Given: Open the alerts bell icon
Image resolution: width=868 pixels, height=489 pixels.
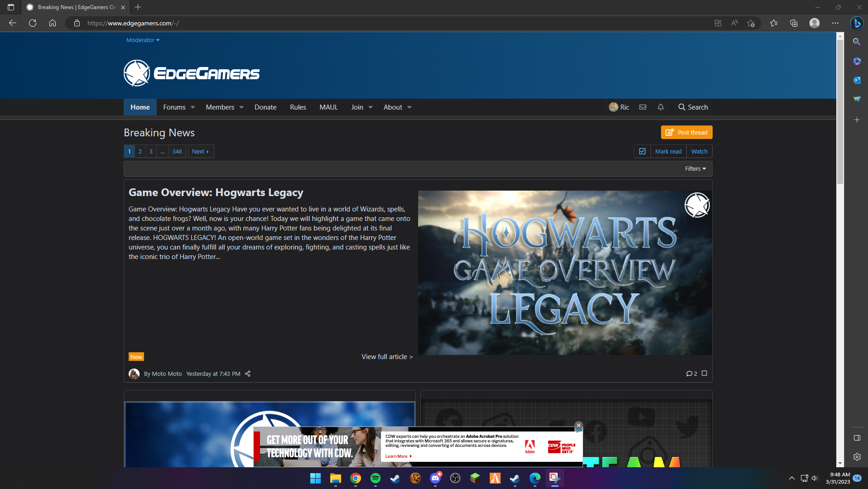Looking at the screenshot, I should point(661,107).
